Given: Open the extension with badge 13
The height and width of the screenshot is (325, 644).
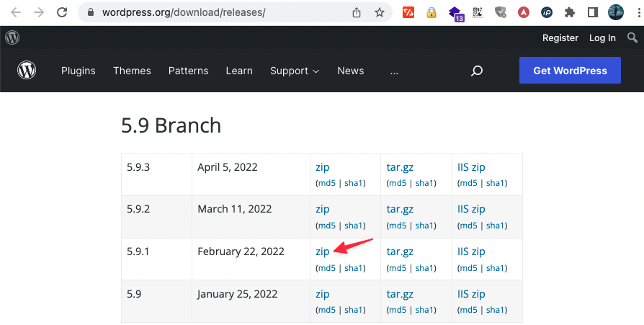Looking at the screenshot, I should click(x=456, y=13).
